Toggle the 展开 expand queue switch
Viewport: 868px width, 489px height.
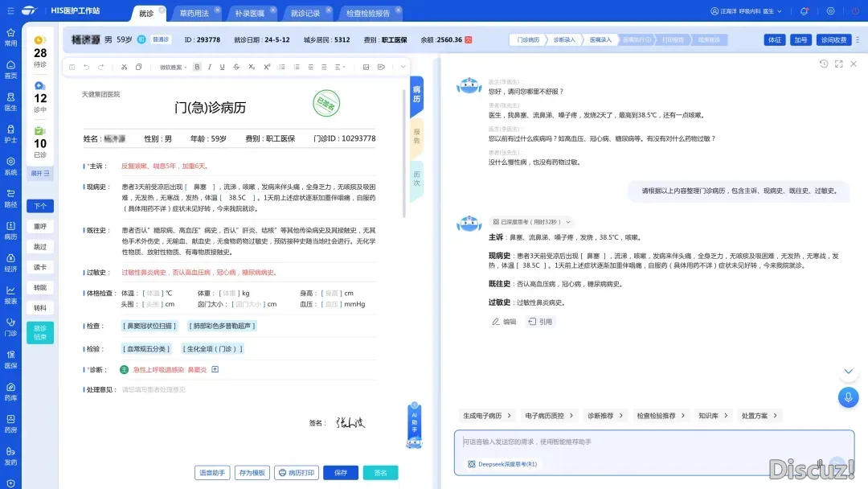(40, 174)
